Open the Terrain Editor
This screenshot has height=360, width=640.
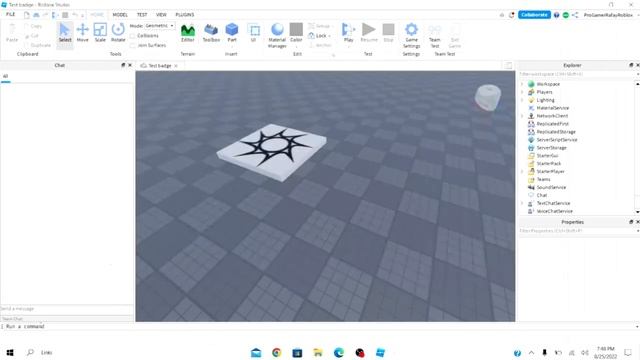[188, 33]
